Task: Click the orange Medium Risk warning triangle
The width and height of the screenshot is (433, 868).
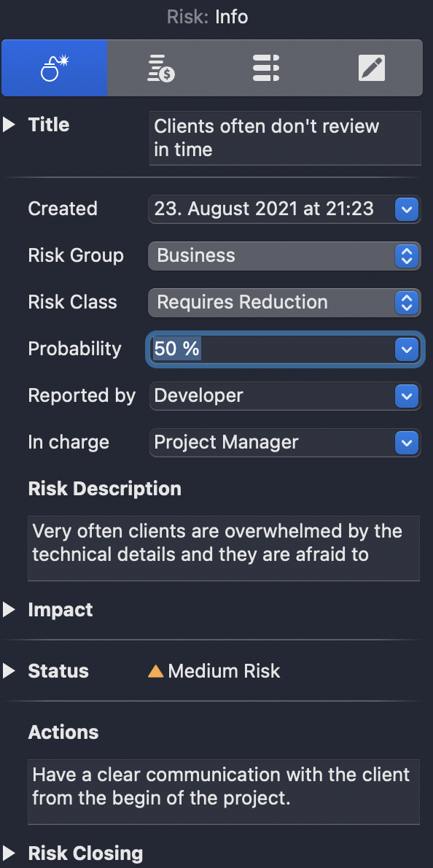Action: pos(155,670)
